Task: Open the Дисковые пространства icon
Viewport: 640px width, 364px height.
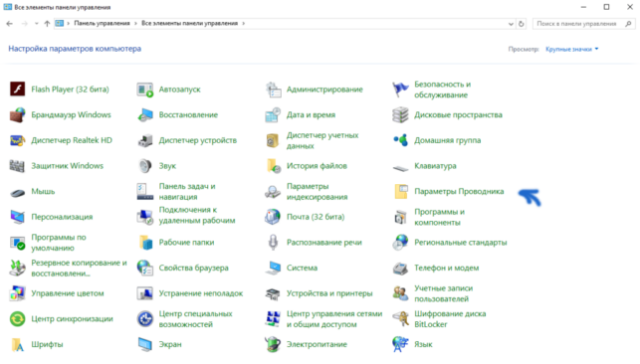Action: (x=400, y=115)
